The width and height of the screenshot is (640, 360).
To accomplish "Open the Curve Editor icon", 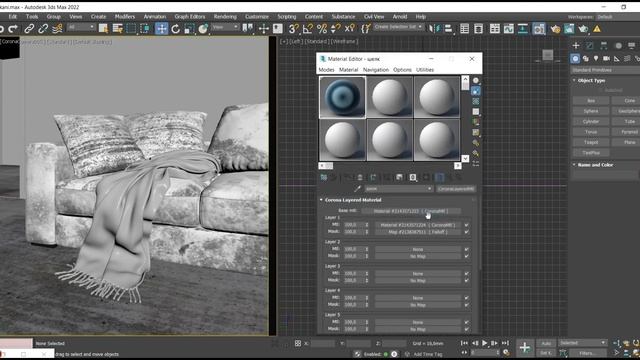I will click(x=509, y=29).
